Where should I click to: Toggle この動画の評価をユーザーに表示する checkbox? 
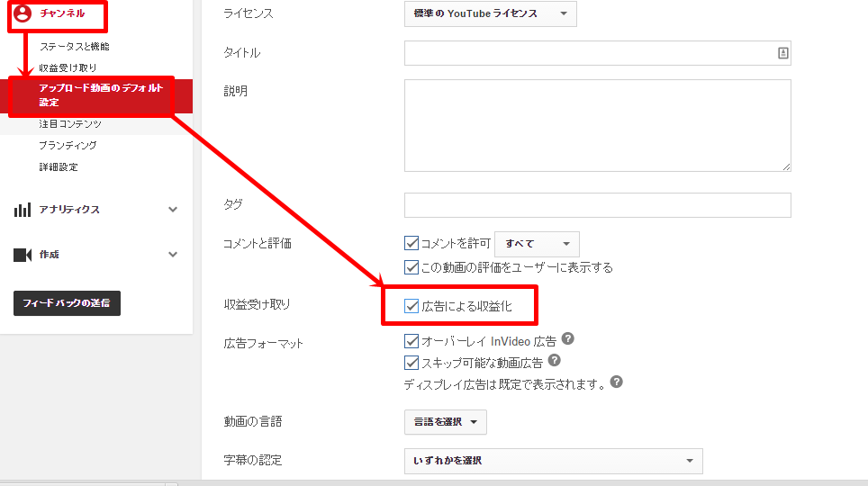(x=411, y=267)
